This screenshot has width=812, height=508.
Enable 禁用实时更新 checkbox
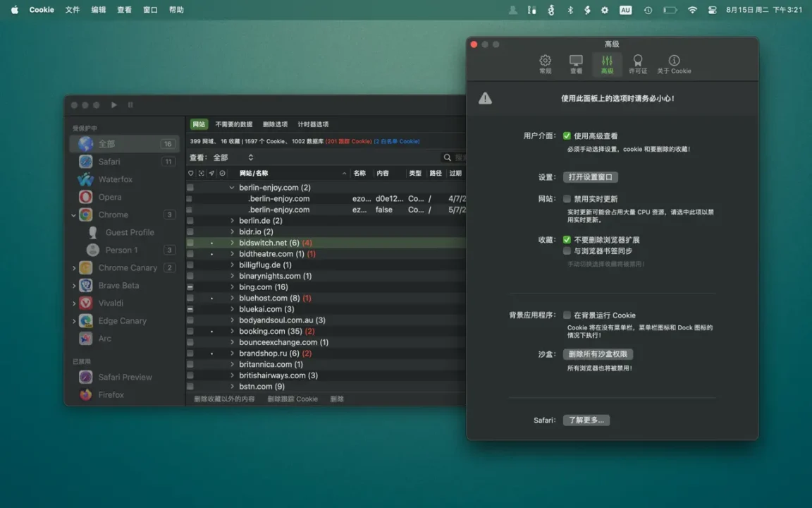(567, 198)
